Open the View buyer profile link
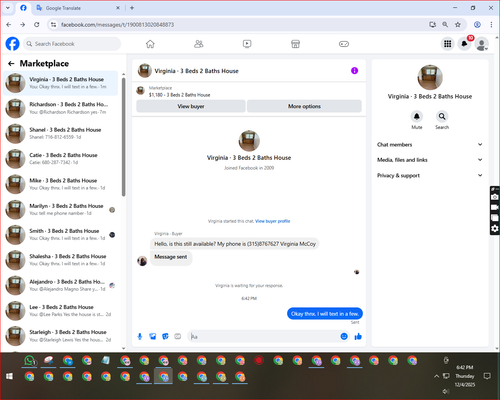This screenshot has height=400, width=500. (x=273, y=221)
